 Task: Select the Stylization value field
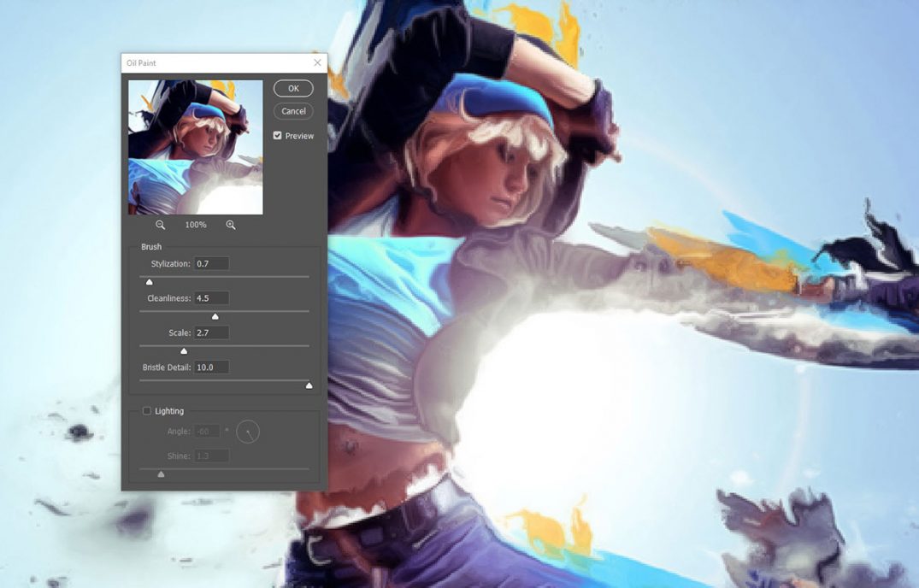click(211, 263)
